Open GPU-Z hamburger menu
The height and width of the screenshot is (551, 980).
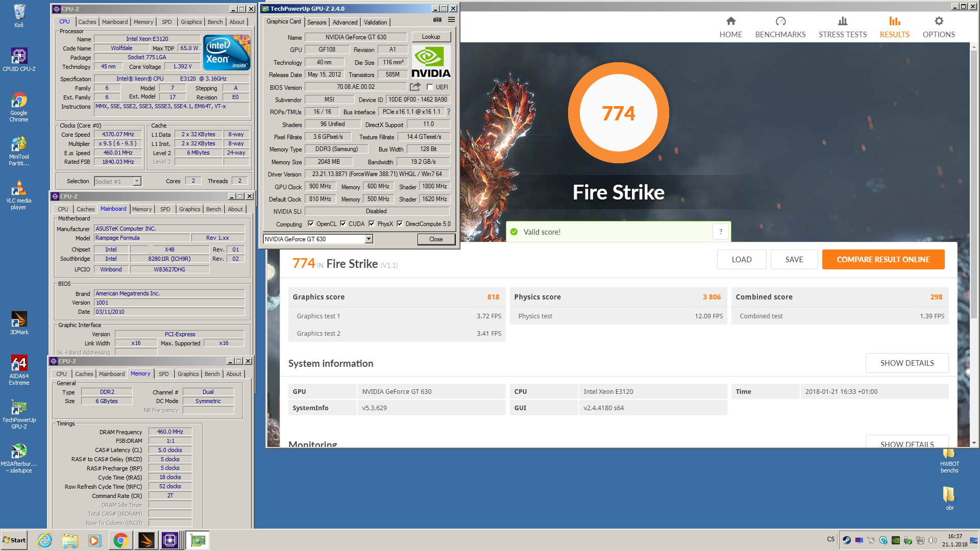coord(451,19)
